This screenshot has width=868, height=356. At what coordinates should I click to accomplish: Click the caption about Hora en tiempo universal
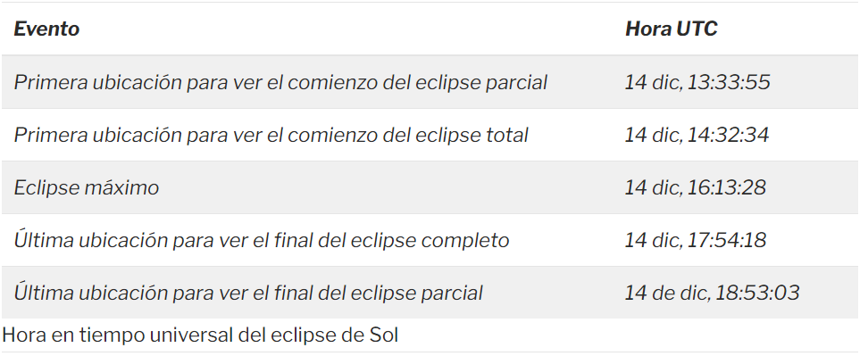pyautogui.click(x=200, y=335)
